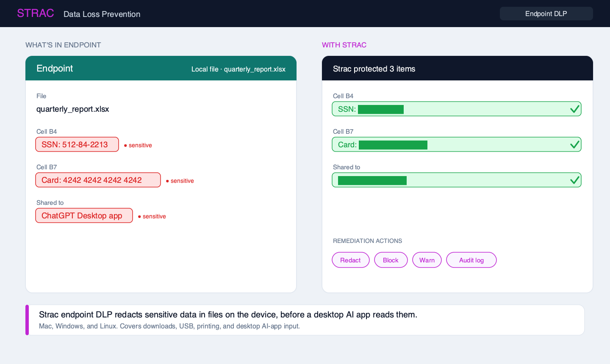Select the ChatGPT Desktop app field
The image size is (610, 364).
point(84,215)
